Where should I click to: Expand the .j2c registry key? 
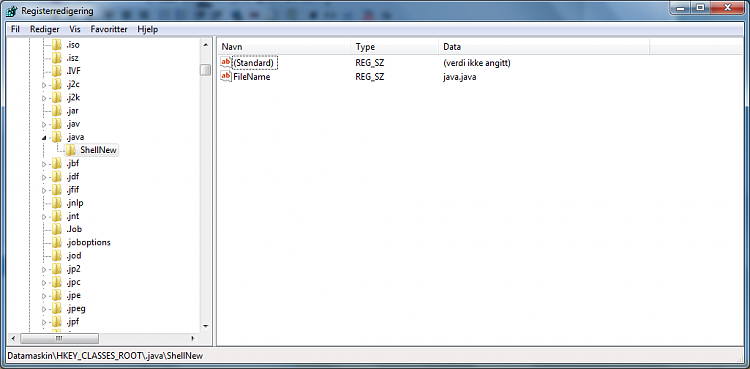point(44,85)
